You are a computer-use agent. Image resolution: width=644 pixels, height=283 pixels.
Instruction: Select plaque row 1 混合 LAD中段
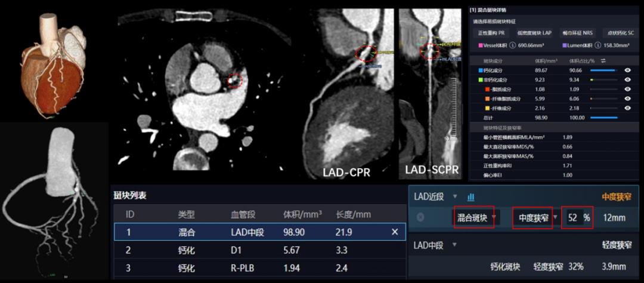point(260,232)
